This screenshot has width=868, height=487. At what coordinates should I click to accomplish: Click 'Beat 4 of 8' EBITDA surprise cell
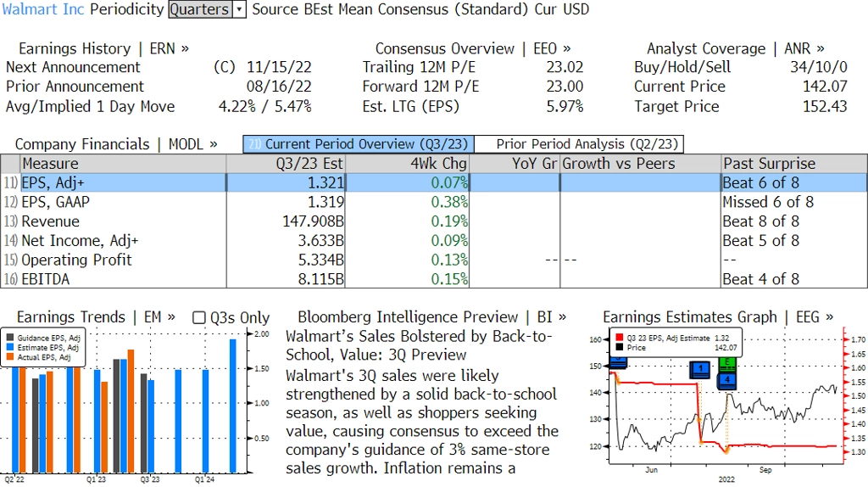(760, 279)
